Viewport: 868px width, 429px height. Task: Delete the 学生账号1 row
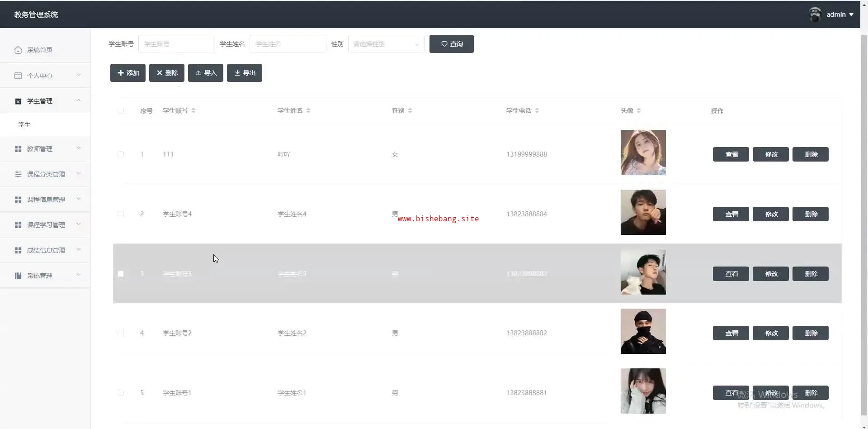pyautogui.click(x=811, y=393)
